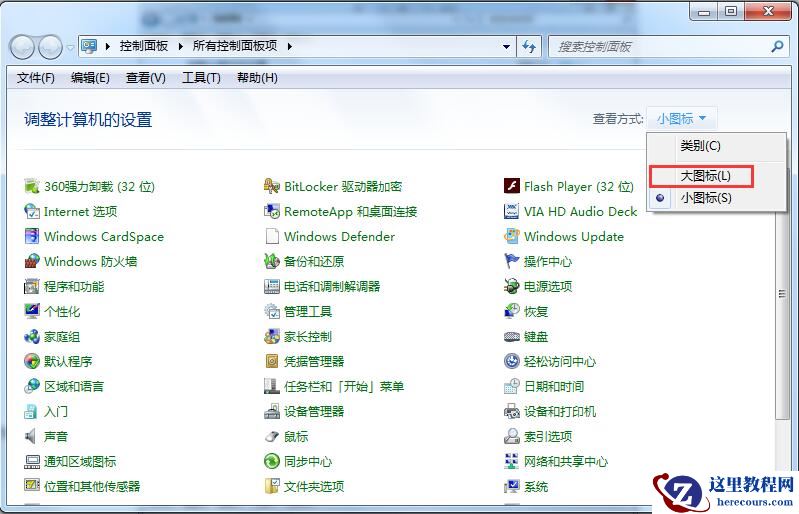Click the 默认程序 icon

pyautogui.click(x=32, y=361)
